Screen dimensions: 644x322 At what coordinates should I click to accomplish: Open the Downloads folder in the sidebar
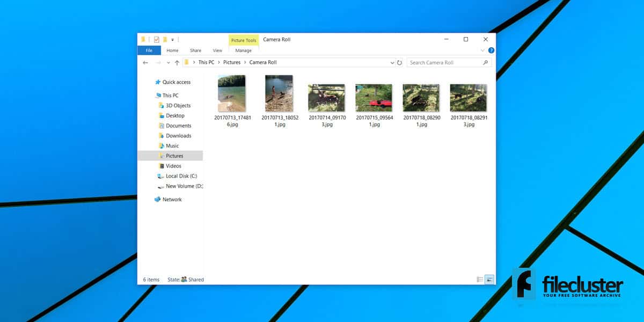[x=178, y=135]
